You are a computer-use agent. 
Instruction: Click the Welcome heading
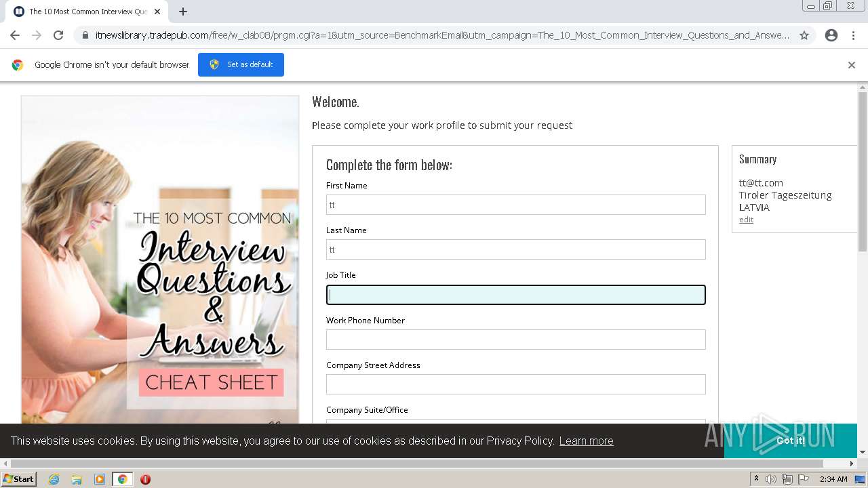pyautogui.click(x=336, y=102)
